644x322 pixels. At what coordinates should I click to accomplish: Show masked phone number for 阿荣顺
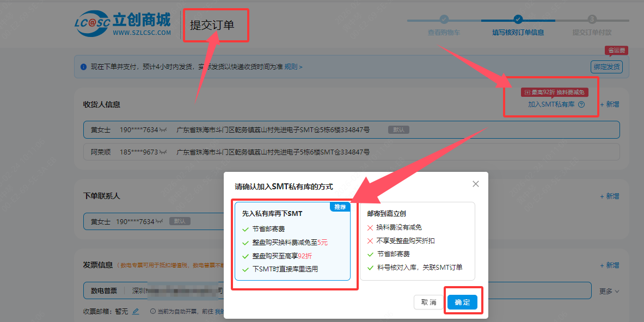click(162, 152)
